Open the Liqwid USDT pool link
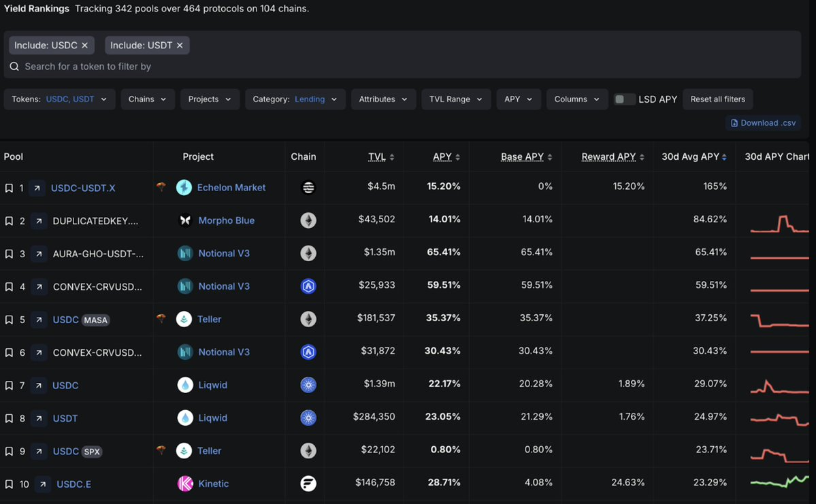This screenshot has width=816, height=504. (65, 418)
